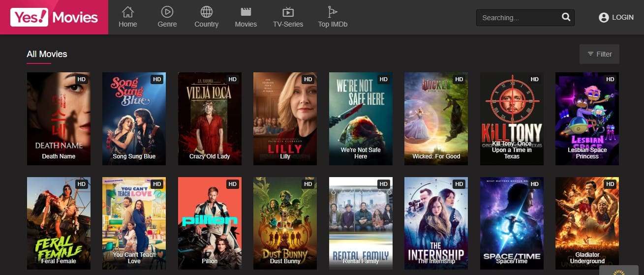
Task: Open the Top IMDb flag icon
Action: pyautogui.click(x=333, y=12)
